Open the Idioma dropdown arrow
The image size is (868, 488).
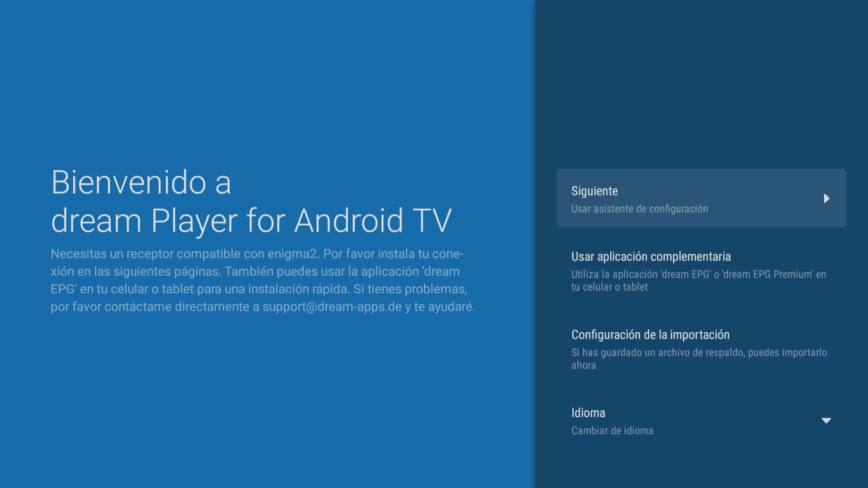point(826,421)
